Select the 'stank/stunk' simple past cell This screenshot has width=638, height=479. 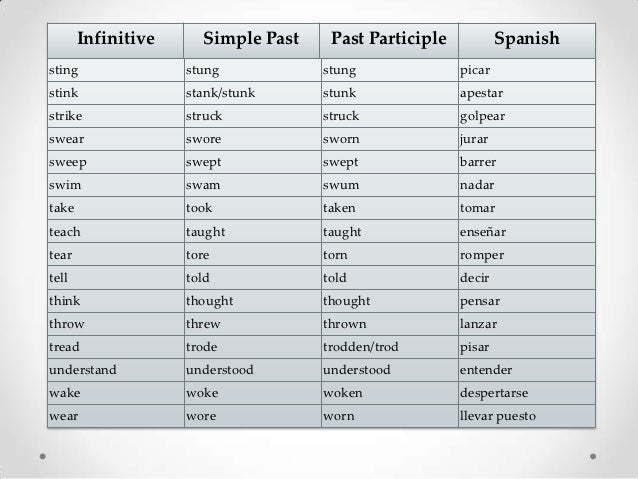253,93
